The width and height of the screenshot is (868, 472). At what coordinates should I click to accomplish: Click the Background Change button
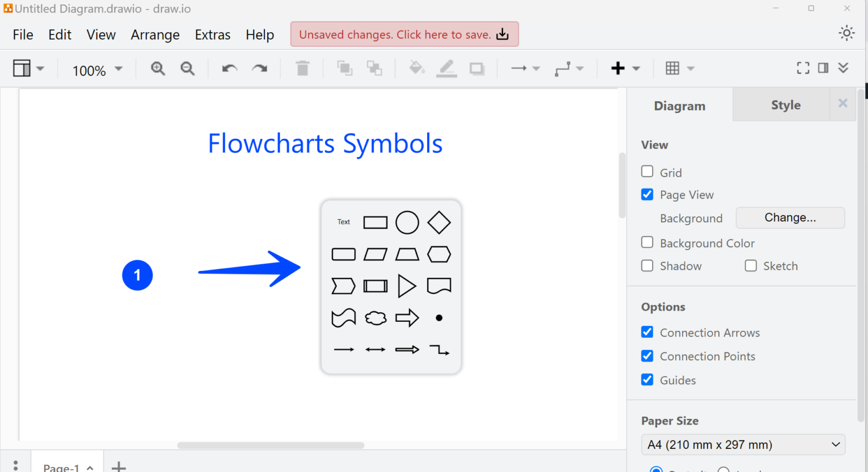point(789,217)
